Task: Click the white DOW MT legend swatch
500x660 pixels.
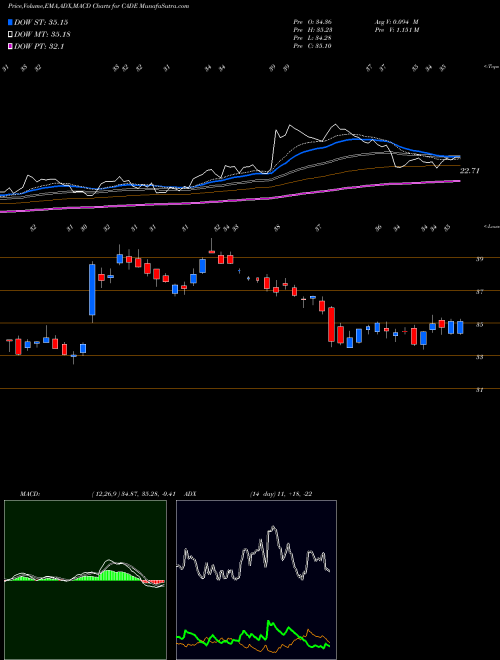Action: tap(11, 35)
